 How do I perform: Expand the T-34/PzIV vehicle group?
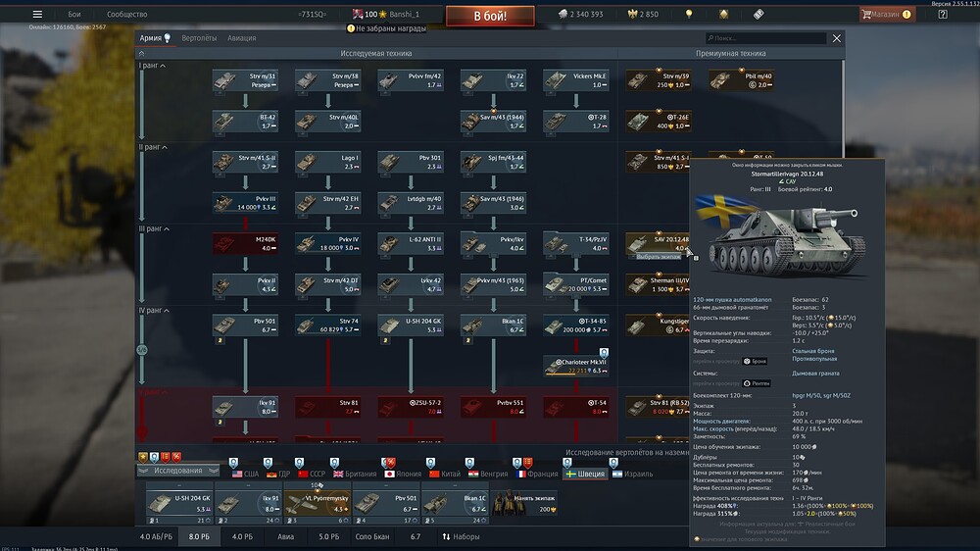tap(575, 243)
